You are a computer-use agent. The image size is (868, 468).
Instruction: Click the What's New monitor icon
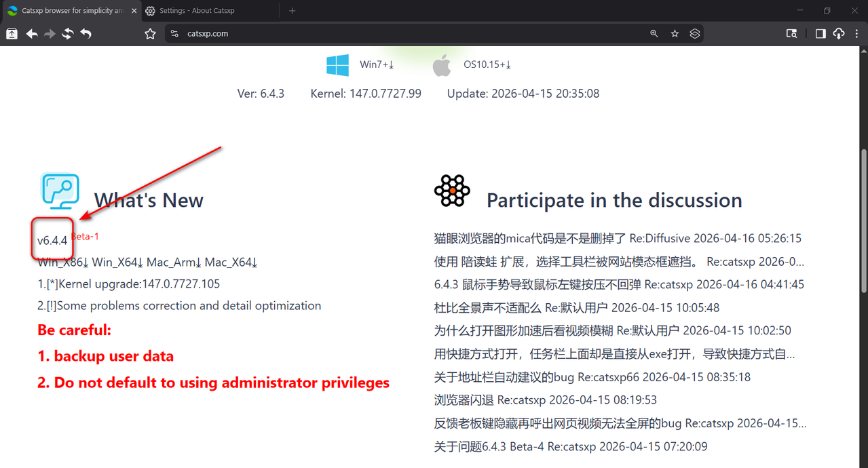(x=60, y=191)
